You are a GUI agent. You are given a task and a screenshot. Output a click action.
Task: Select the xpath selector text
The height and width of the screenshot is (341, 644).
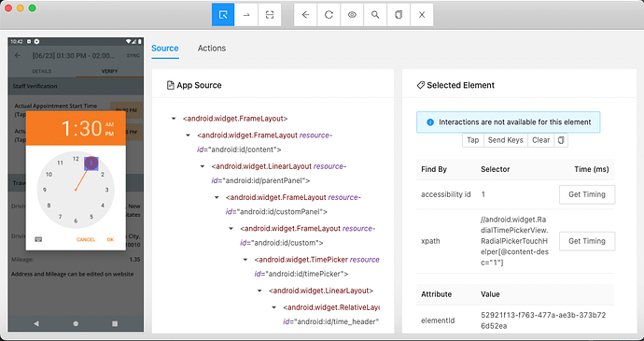coord(514,241)
